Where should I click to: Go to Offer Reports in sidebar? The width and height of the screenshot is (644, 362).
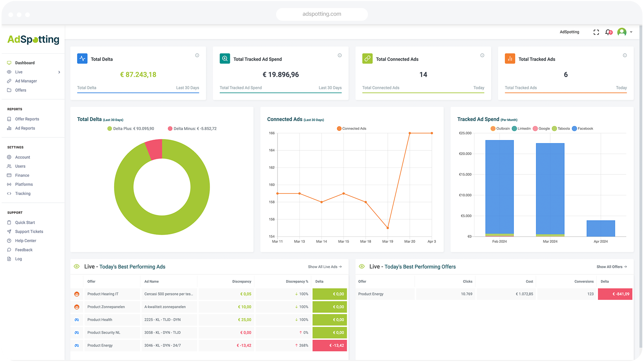click(x=27, y=119)
